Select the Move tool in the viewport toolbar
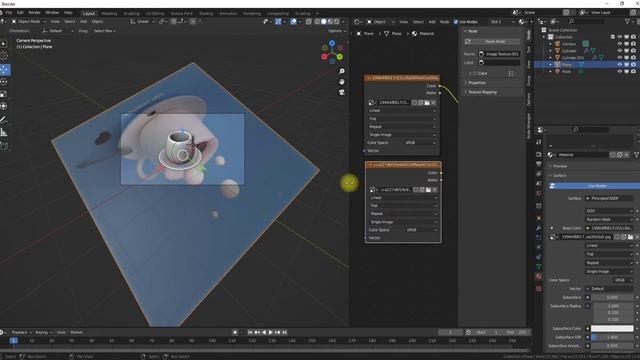 4,69
